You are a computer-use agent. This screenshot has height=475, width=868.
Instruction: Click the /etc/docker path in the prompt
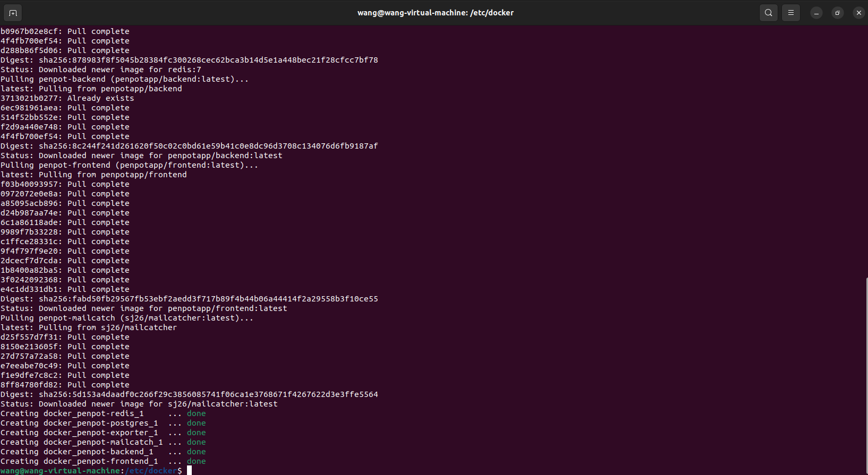point(151,471)
